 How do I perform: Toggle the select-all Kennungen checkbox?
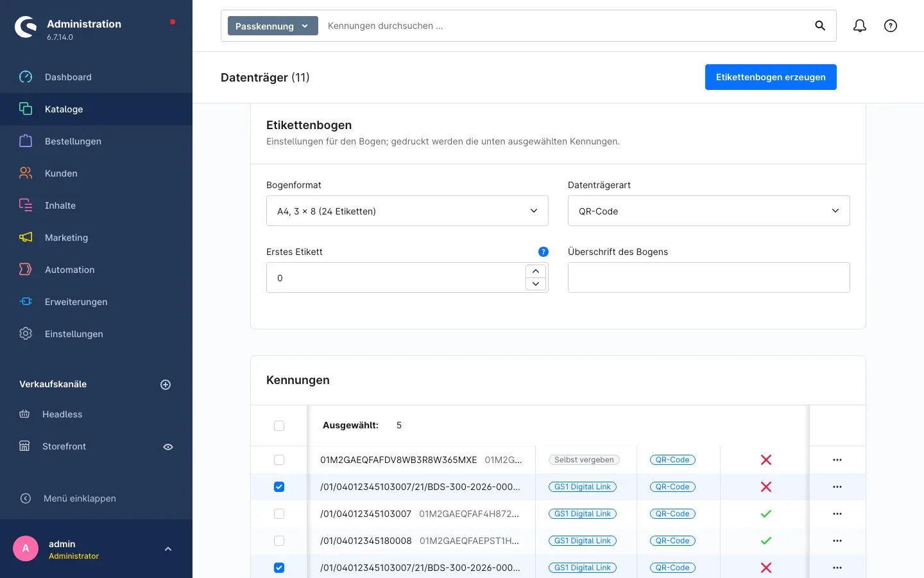coord(279,426)
